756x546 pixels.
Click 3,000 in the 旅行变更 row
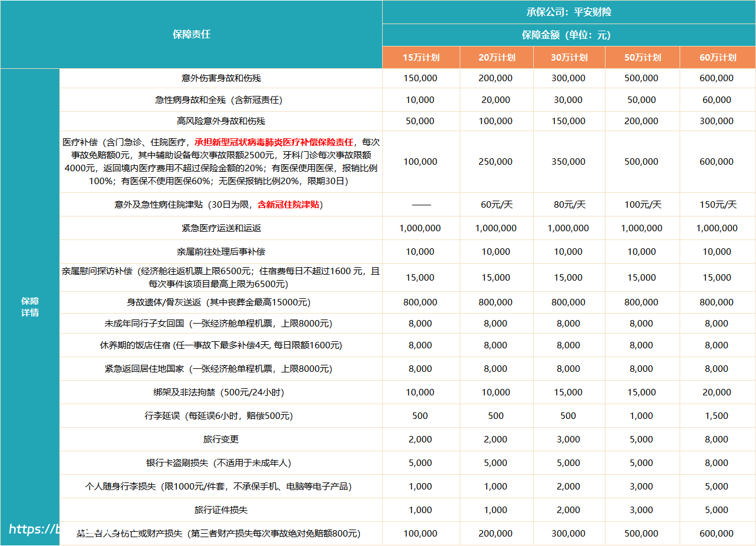point(568,439)
